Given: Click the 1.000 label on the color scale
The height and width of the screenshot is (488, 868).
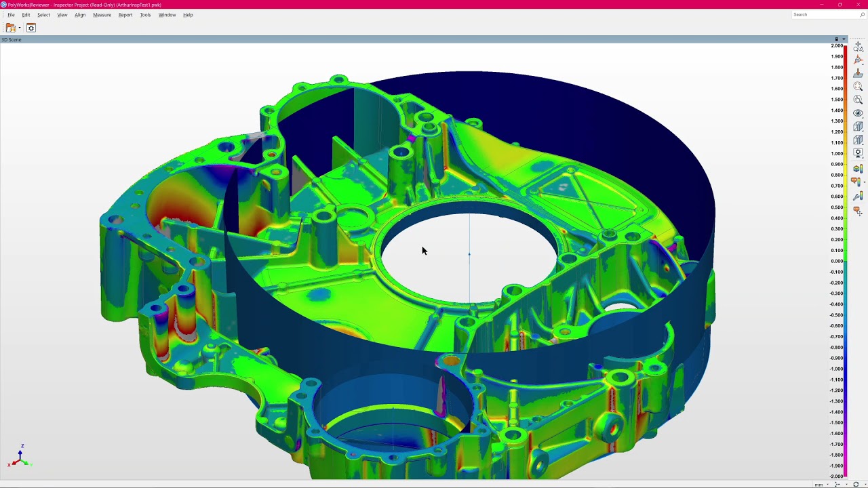Looking at the screenshot, I should point(837,153).
